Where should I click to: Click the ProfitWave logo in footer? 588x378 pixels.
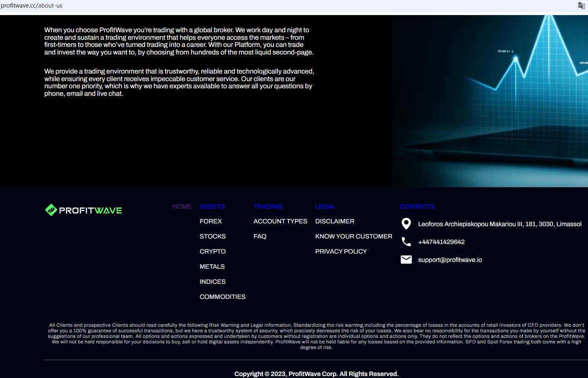[83, 210]
